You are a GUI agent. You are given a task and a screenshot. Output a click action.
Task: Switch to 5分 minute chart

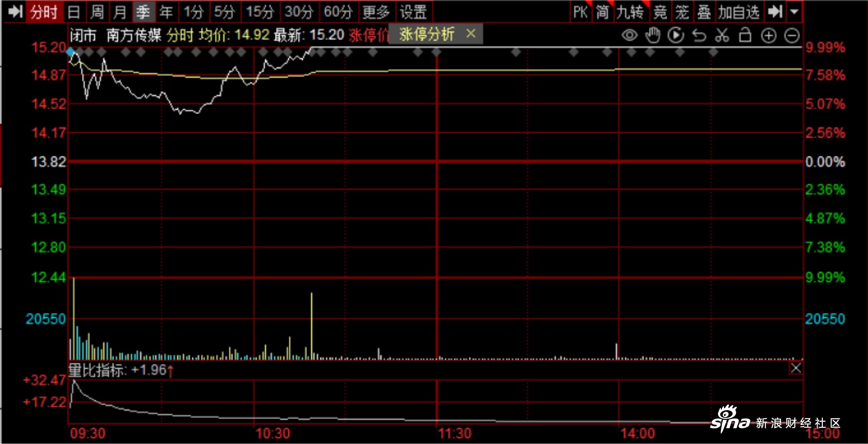[x=224, y=12]
